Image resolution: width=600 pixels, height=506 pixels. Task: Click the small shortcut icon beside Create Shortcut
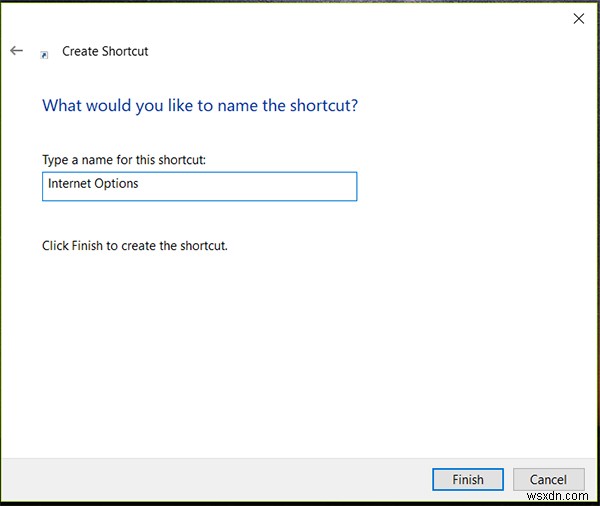44,55
